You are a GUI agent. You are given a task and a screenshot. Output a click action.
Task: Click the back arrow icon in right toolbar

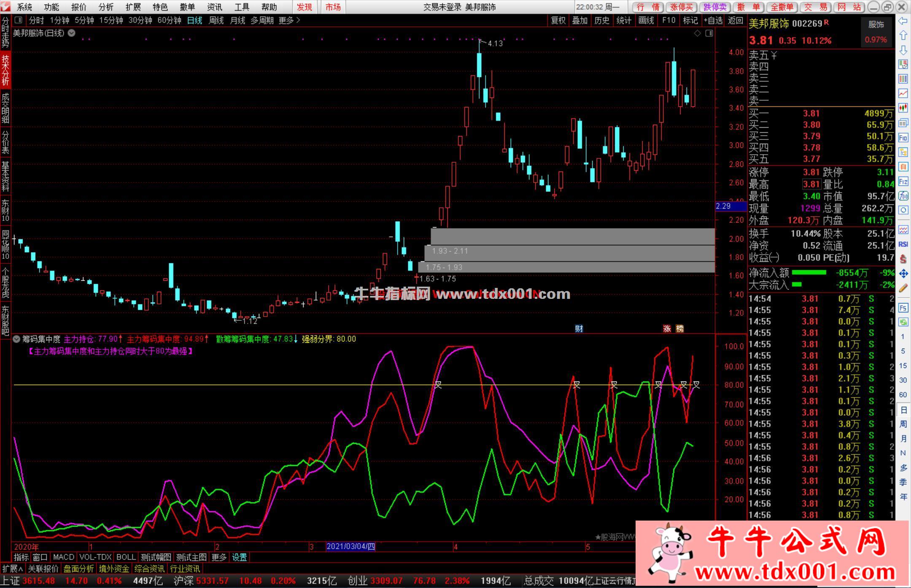[903, 21]
